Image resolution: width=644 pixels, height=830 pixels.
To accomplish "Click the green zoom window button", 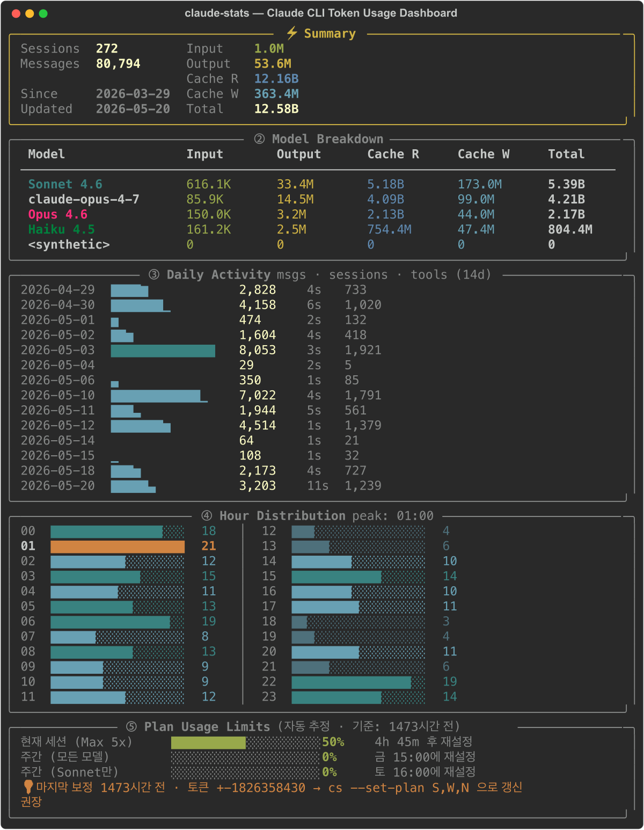I will [x=43, y=13].
